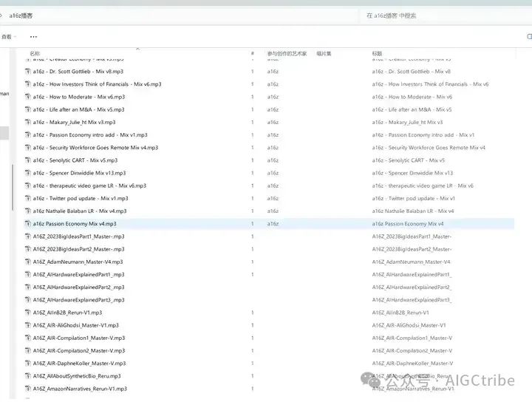Click the file icon beside Life after an M&A
Viewport: 532px width, 402px height.
[x=28, y=109]
